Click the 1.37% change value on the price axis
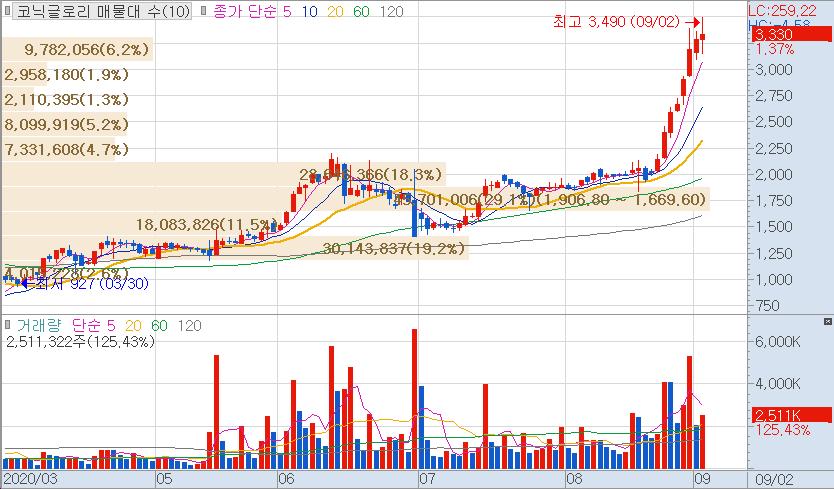 click(x=774, y=49)
